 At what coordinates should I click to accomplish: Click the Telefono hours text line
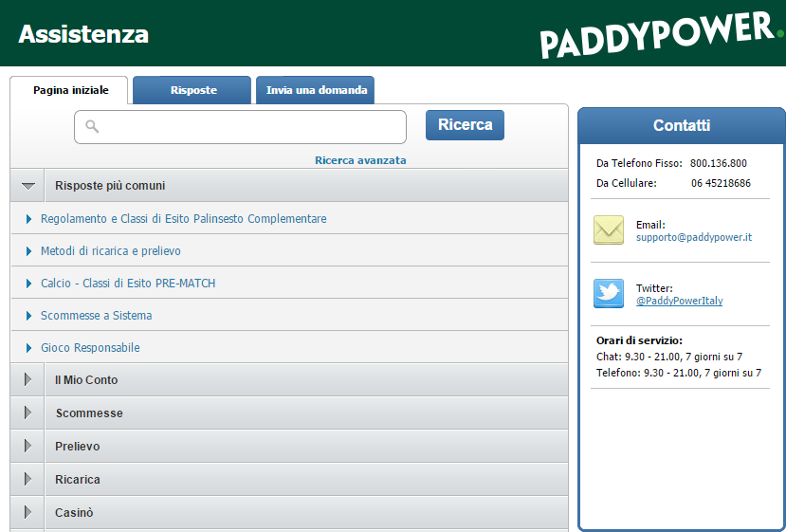679,373
